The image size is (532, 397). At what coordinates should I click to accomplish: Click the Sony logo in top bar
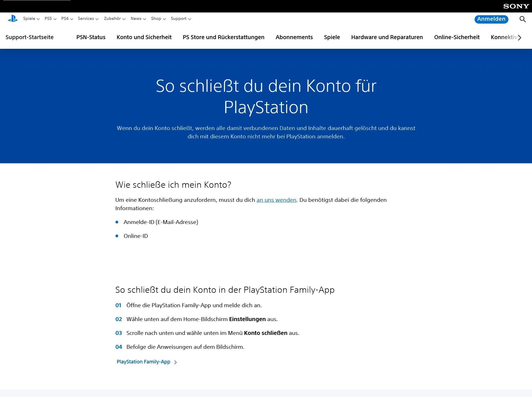click(516, 6)
